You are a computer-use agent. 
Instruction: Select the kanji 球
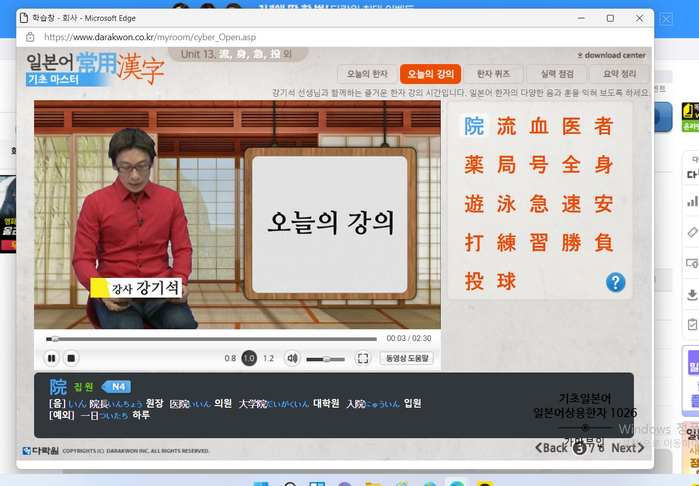(506, 282)
